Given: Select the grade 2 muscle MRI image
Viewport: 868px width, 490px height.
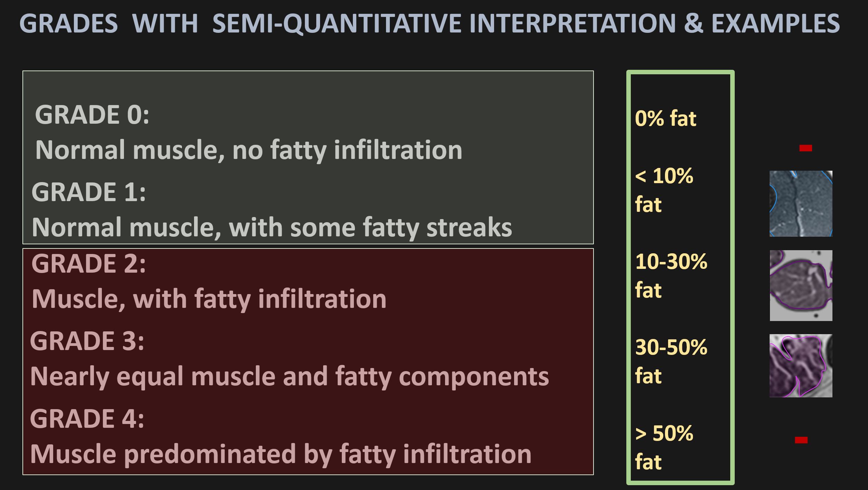Looking at the screenshot, I should point(801,285).
